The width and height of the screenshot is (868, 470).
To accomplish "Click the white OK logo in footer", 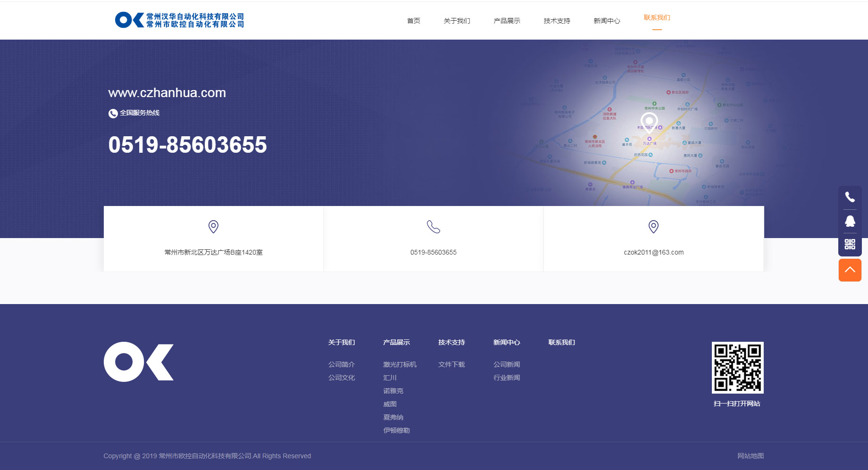I will pyautogui.click(x=139, y=362).
